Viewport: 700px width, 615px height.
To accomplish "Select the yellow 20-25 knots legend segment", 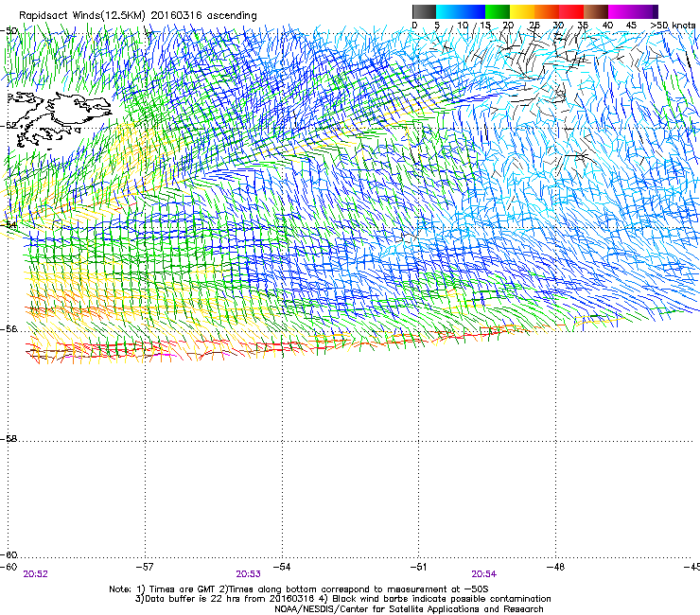I will pos(522,11).
